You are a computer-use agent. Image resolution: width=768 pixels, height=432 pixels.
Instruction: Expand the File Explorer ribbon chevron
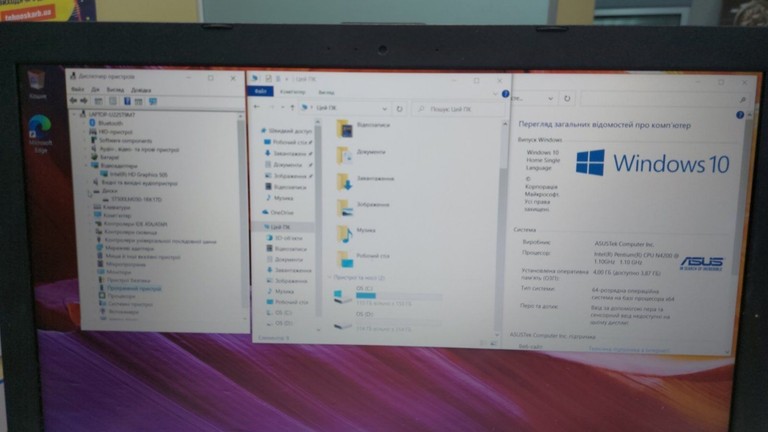point(495,94)
